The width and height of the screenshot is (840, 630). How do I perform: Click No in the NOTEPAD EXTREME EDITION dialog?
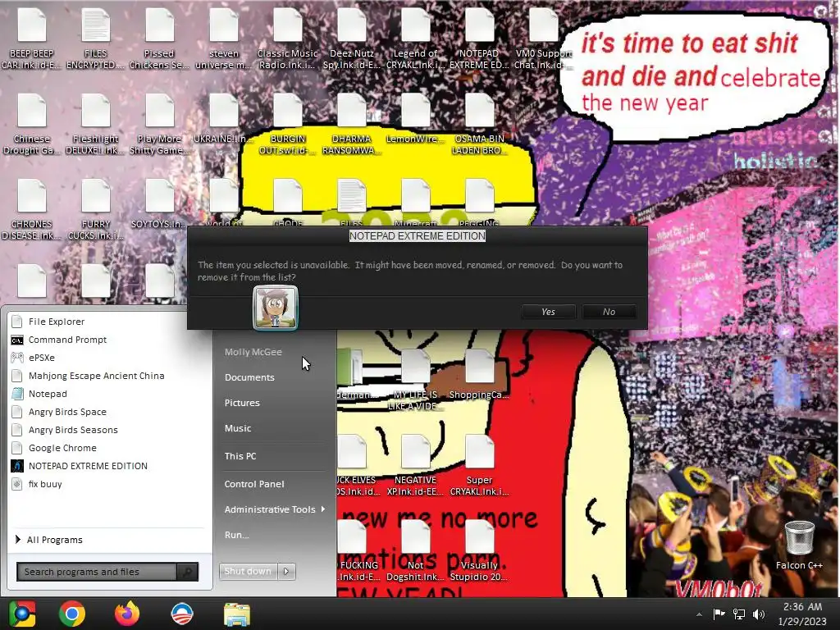[x=609, y=312]
